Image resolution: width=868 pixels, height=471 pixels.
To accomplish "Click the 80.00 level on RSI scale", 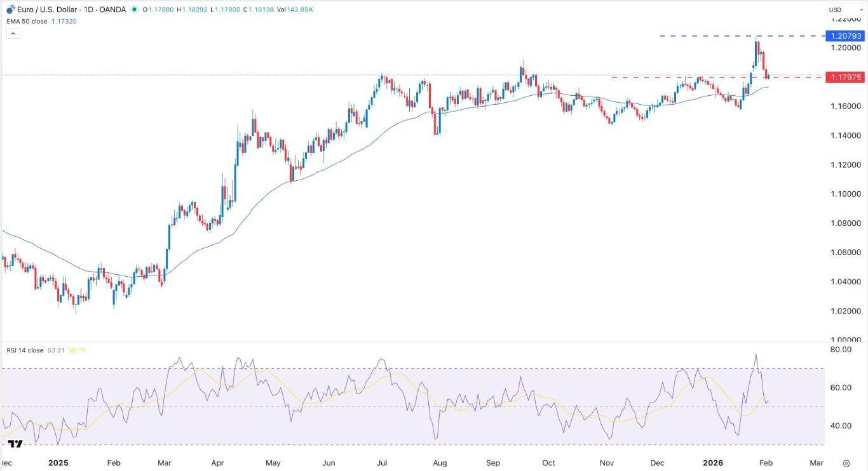I will 840,350.
